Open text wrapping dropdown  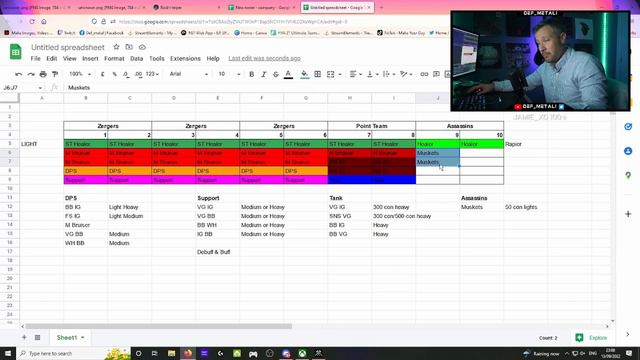(x=389, y=74)
